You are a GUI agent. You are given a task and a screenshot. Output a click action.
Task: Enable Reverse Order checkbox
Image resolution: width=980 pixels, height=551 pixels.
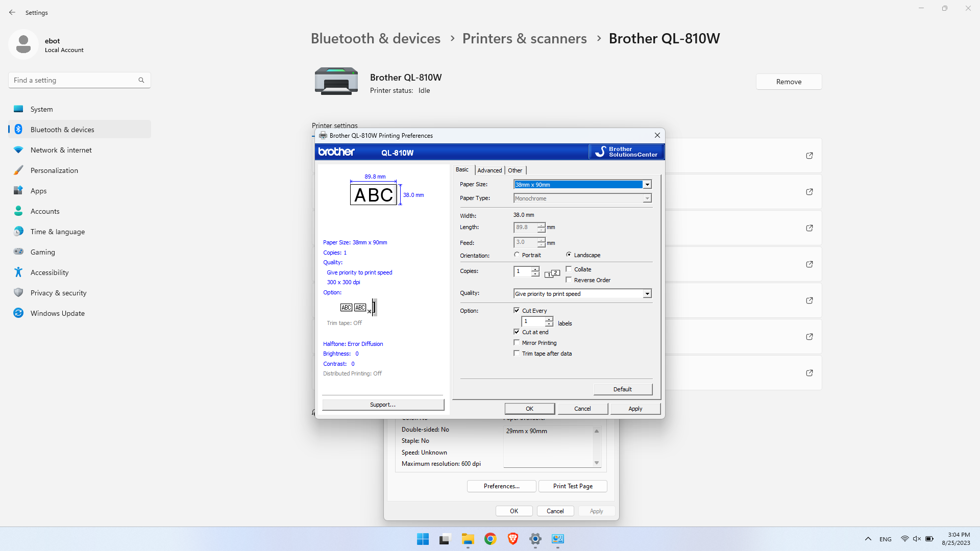[x=569, y=280]
